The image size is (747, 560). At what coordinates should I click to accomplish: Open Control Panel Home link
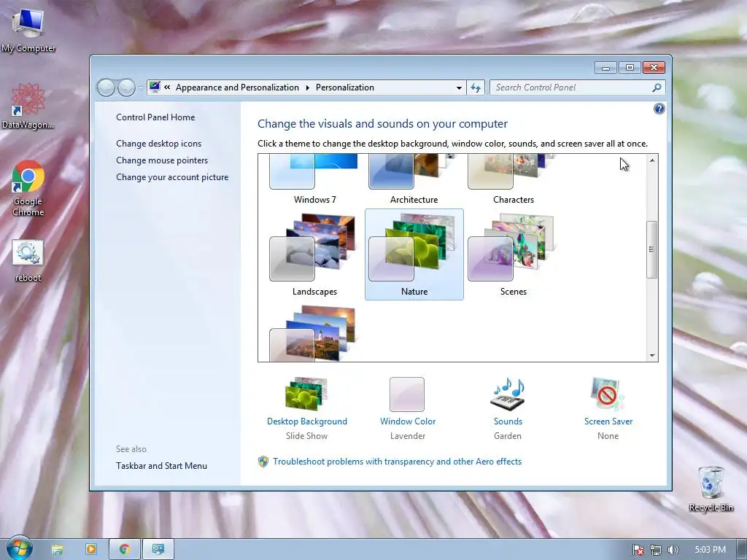(155, 117)
